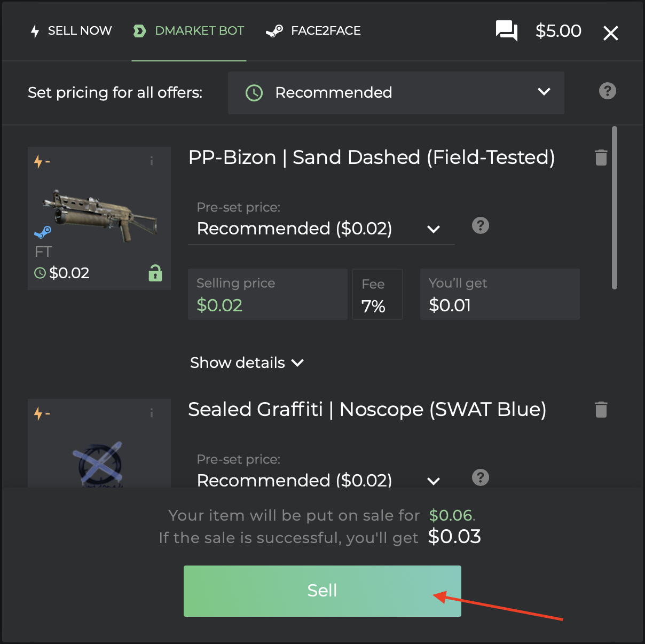Click the green lock icon on PP-Bizon
The height and width of the screenshot is (644, 645).
point(155,273)
